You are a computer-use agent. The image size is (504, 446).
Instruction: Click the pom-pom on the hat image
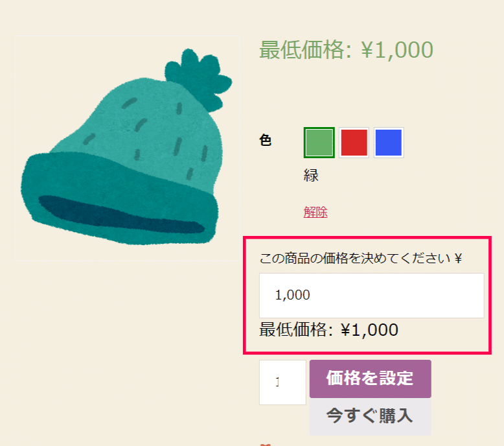coord(198,79)
